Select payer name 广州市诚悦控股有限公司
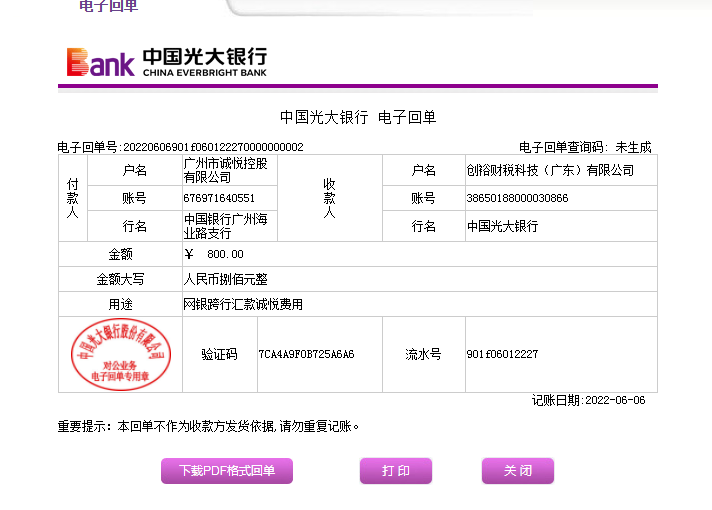The image size is (712, 510). pyautogui.click(x=226, y=170)
